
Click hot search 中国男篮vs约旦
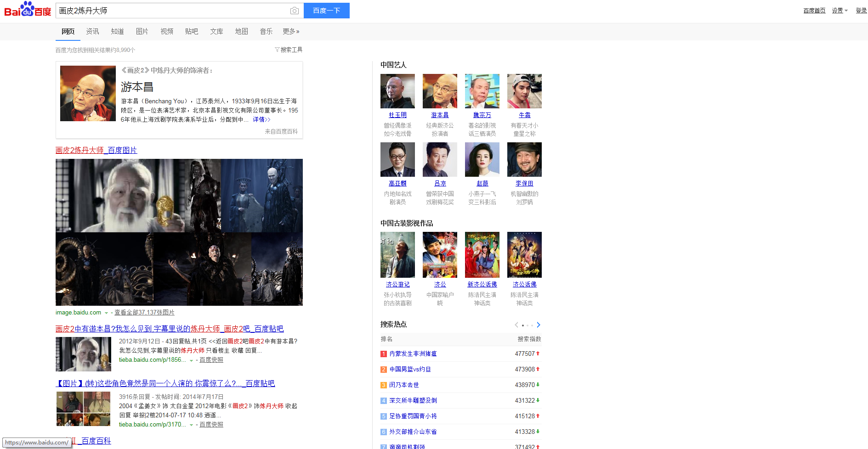(410, 370)
